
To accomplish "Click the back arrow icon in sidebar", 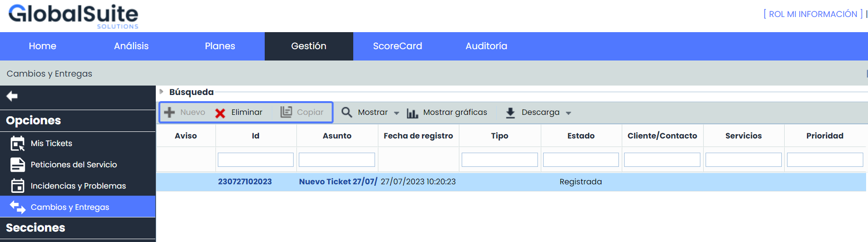I will click(x=12, y=96).
